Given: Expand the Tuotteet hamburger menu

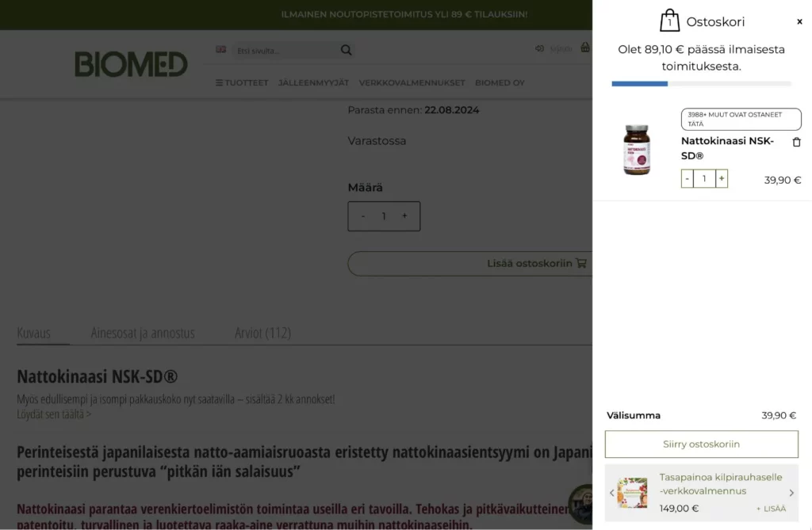Looking at the screenshot, I should click(x=242, y=83).
